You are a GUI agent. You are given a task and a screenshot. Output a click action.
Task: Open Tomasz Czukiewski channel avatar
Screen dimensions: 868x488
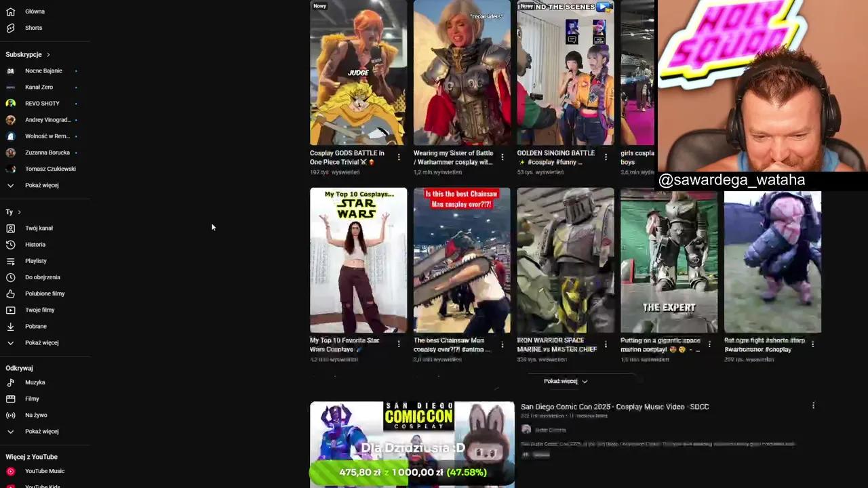coord(10,169)
